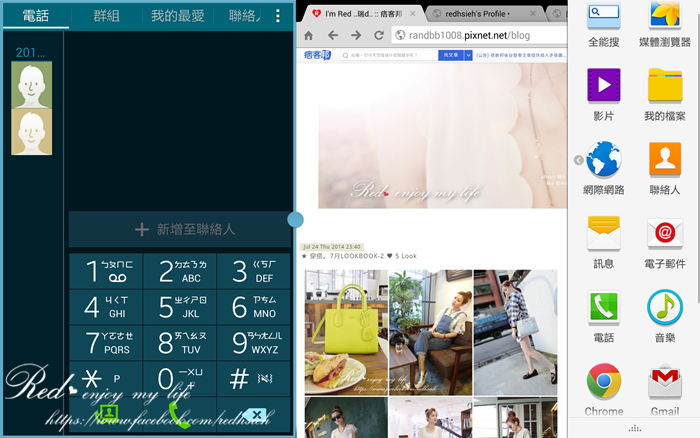Dial digit 2 ABC key
This screenshot has width=700, height=438.
[180, 271]
